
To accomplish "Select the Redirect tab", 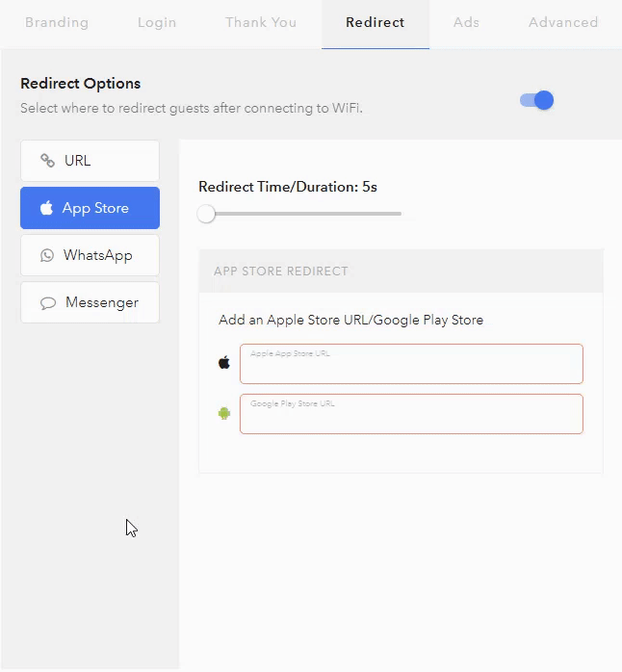I will (x=376, y=22).
